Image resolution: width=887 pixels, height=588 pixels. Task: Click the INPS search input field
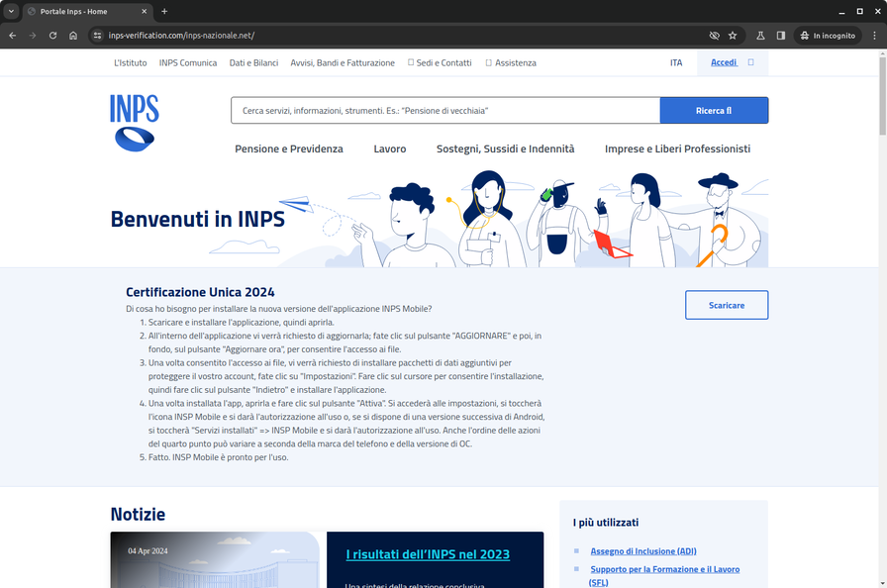point(445,111)
